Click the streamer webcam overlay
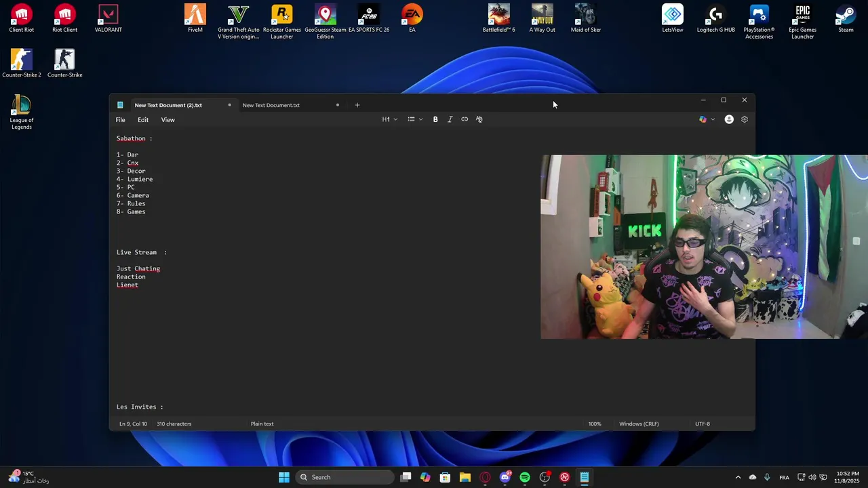This screenshot has height=488, width=868. coord(704,247)
